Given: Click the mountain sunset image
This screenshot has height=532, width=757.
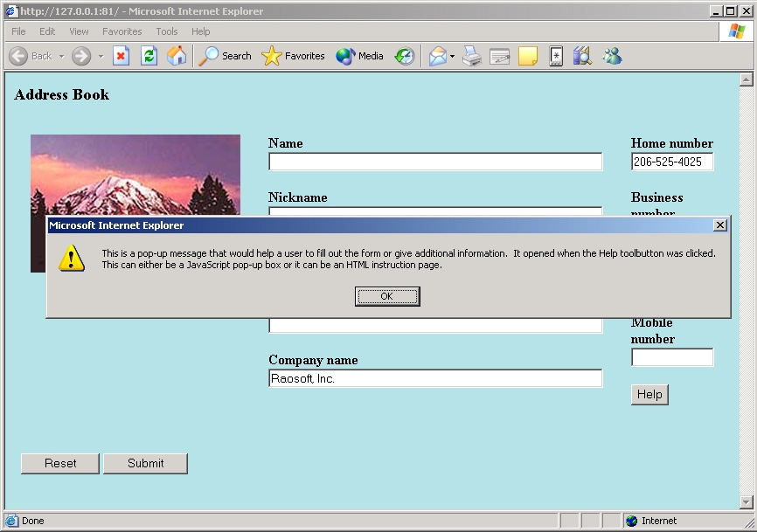Looking at the screenshot, I should (x=135, y=175).
